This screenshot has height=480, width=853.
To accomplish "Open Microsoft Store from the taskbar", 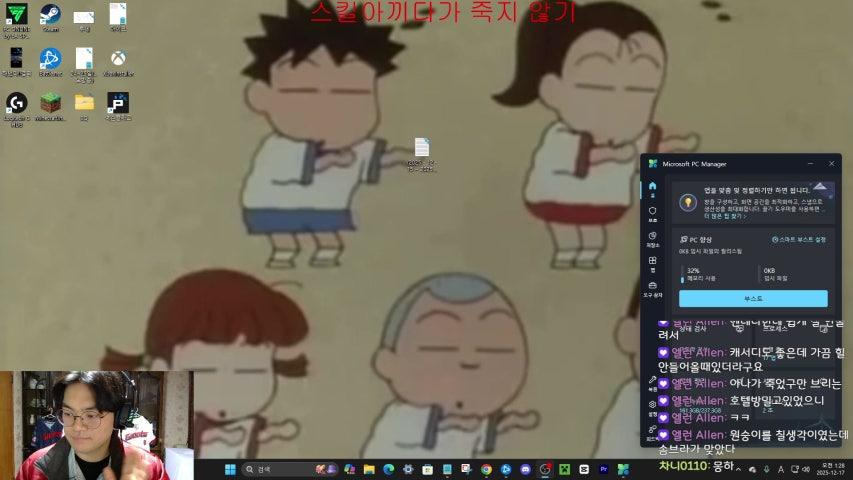I will pyautogui.click(x=428, y=469).
